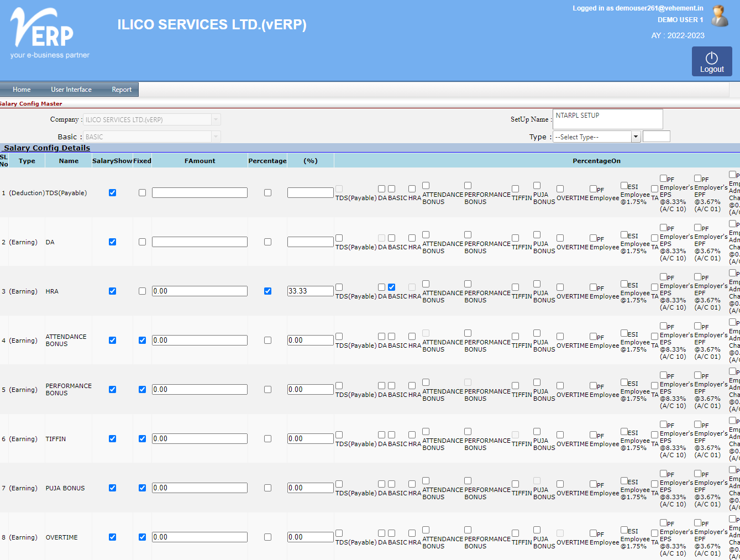Toggle Fixed checkbox for TDS(Payable) row
Viewport: 740px width, 560px height.
(x=142, y=193)
